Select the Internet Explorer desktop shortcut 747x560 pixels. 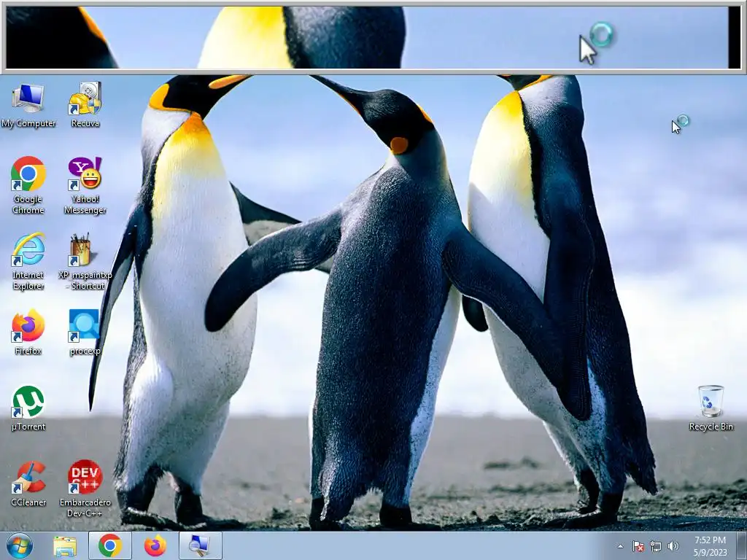click(x=28, y=262)
